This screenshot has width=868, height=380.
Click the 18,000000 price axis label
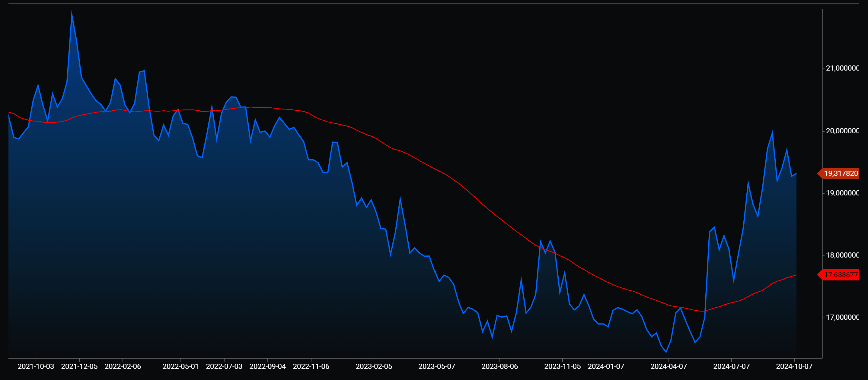842,255
